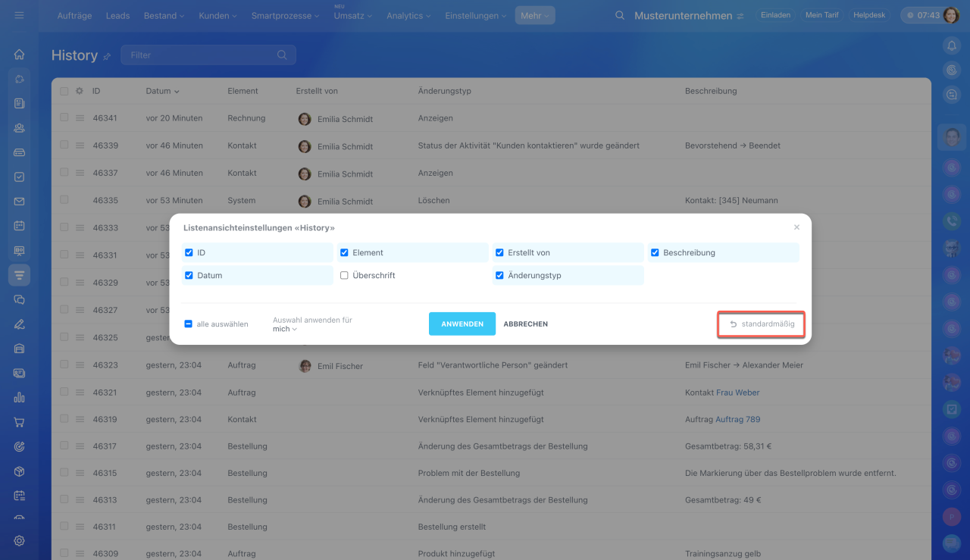Viewport: 970px width, 560px height.
Task: Close the Listenansichteinstellungen dialog
Action: tap(796, 227)
